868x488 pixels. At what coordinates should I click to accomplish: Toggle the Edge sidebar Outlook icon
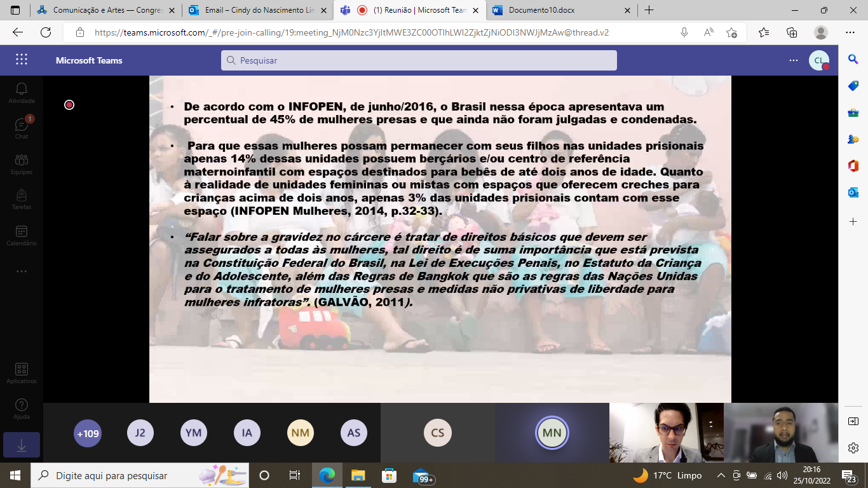tap(853, 193)
